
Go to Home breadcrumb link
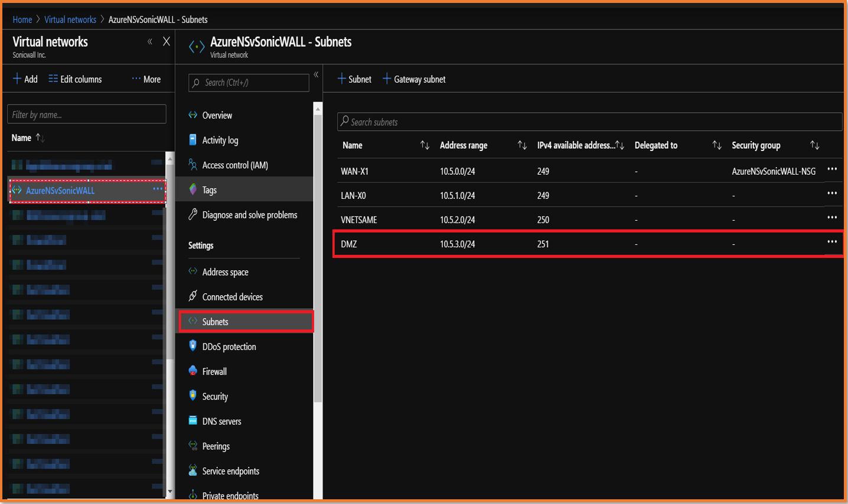coord(22,19)
